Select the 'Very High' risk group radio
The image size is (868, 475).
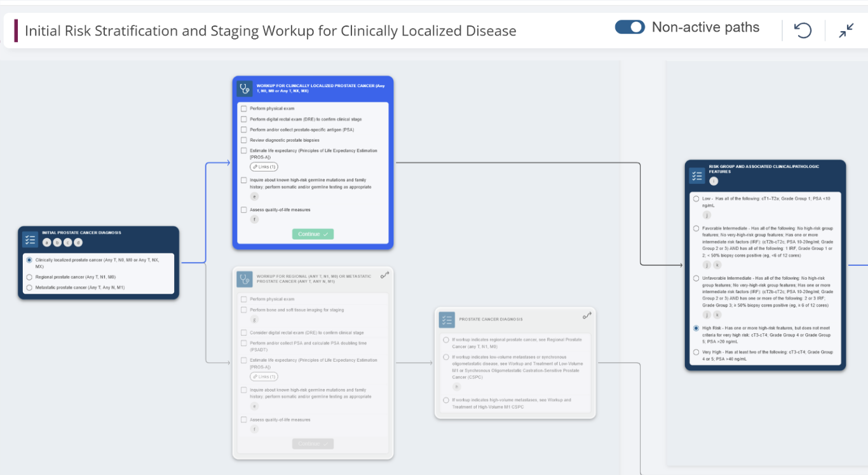[696, 352]
